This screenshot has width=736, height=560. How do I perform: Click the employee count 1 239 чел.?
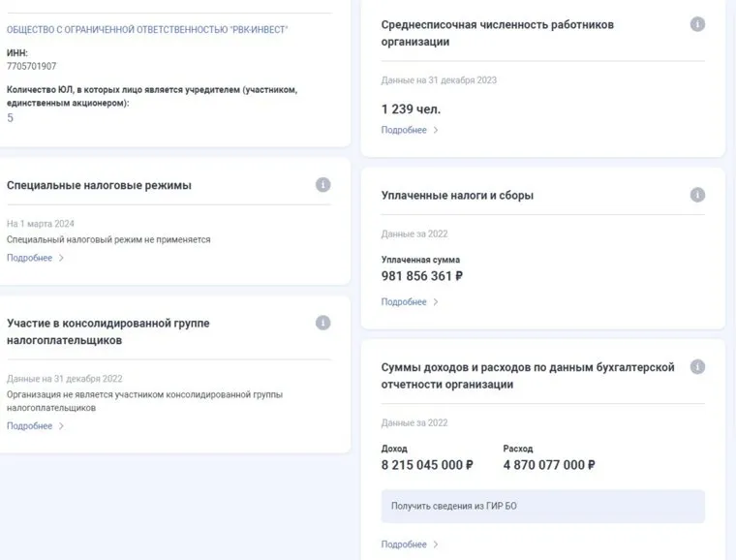[x=411, y=109]
